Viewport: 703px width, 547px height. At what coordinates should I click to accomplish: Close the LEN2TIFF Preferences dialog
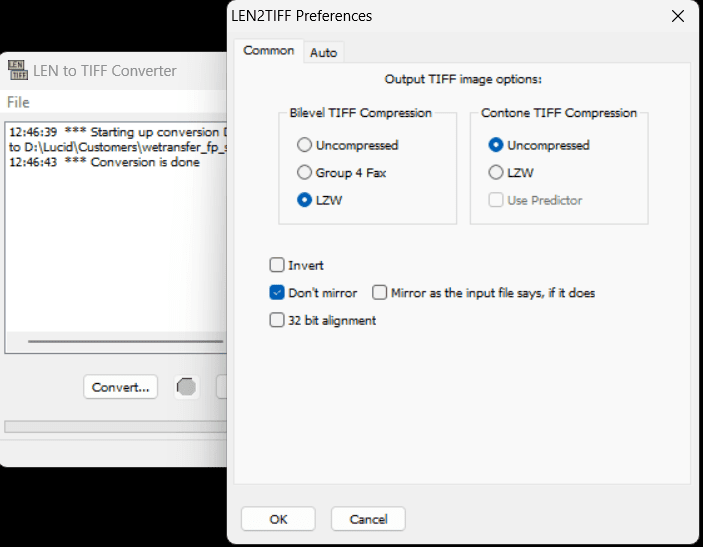(678, 16)
